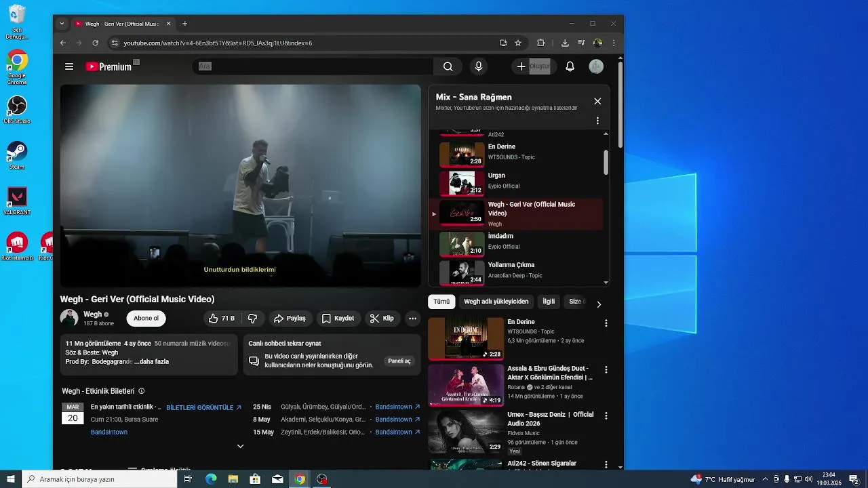This screenshot has width=868, height=488.
Task: Open Bandsintown link for 8 May event
Action: pyautogui.click(x=397, y=420)
